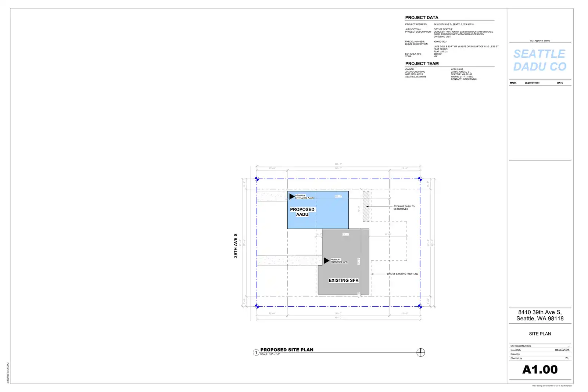
Task: Click the north arrow symbol beside the plan title
Action: coord(420,352)
